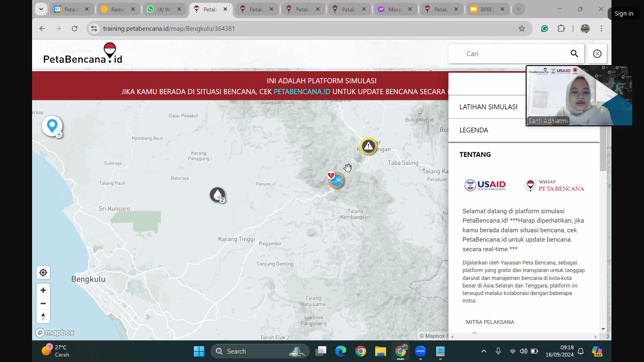Open the clock showing 09:18
Screen dimensions: 644x362
559,351
